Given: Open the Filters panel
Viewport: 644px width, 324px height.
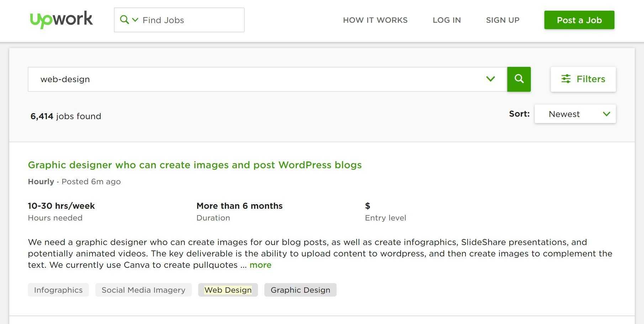Looking at the screenshot, I should pyautogui.click(x=590, y=79).
